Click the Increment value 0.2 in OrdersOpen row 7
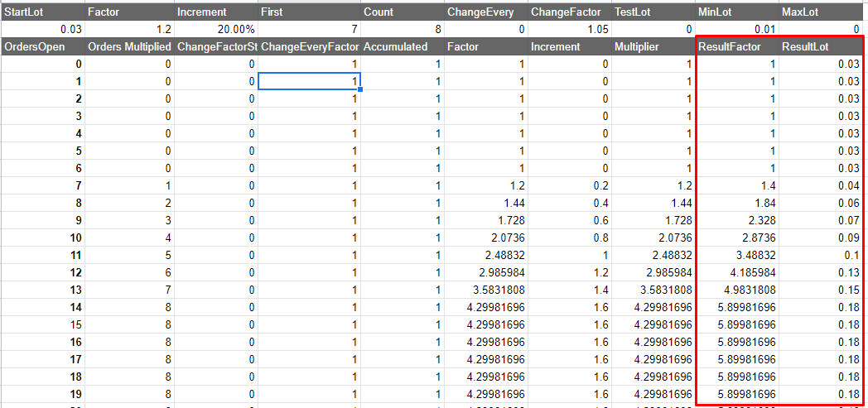868x408 pixels. click(570, 185)
